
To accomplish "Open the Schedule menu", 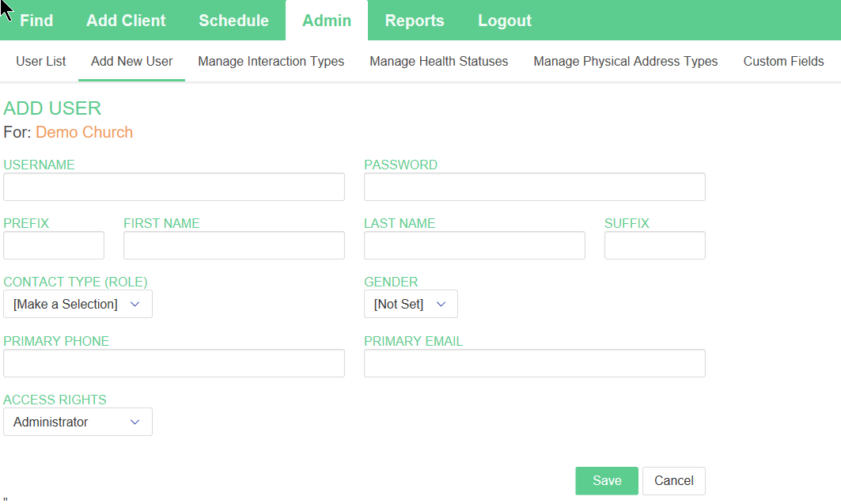I will pos(233,21).
